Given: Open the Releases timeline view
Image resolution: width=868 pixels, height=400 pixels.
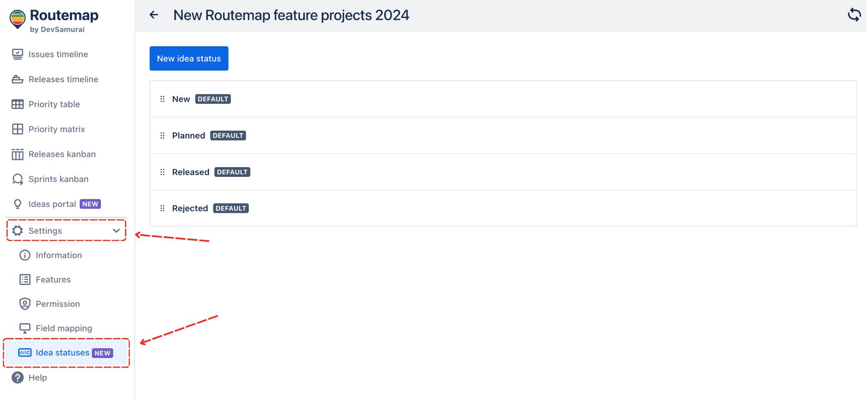Looking at the screenshot, I should click(x=63, y=79).
